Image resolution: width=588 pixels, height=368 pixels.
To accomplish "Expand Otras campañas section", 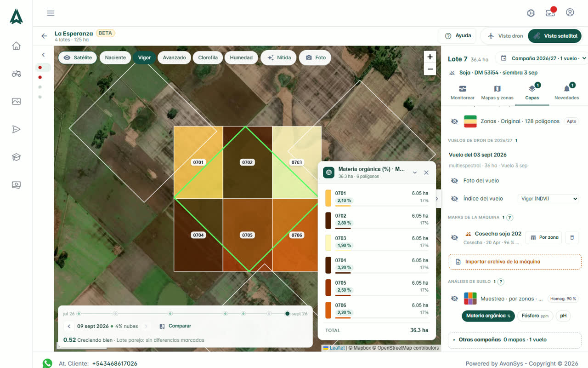I will point(514,340).
